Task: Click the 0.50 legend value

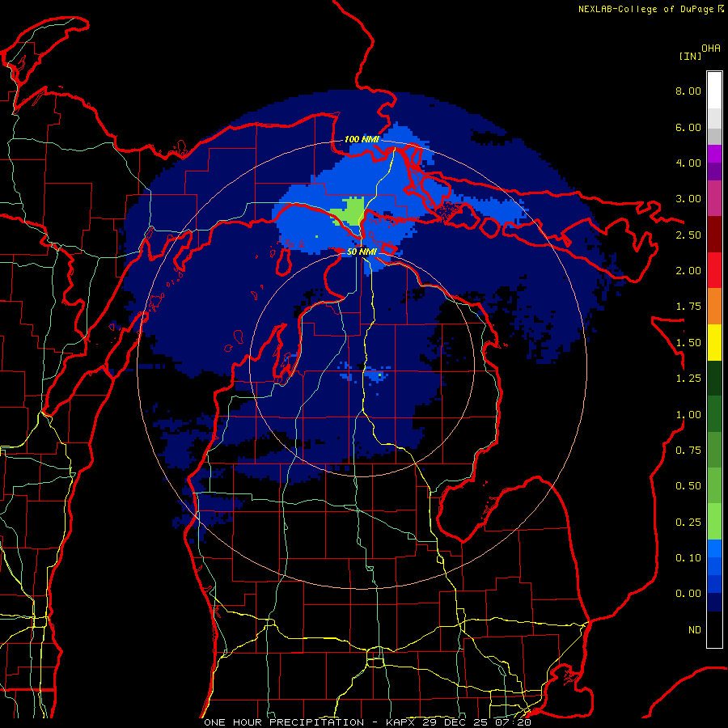Action: tap(688, 486)
